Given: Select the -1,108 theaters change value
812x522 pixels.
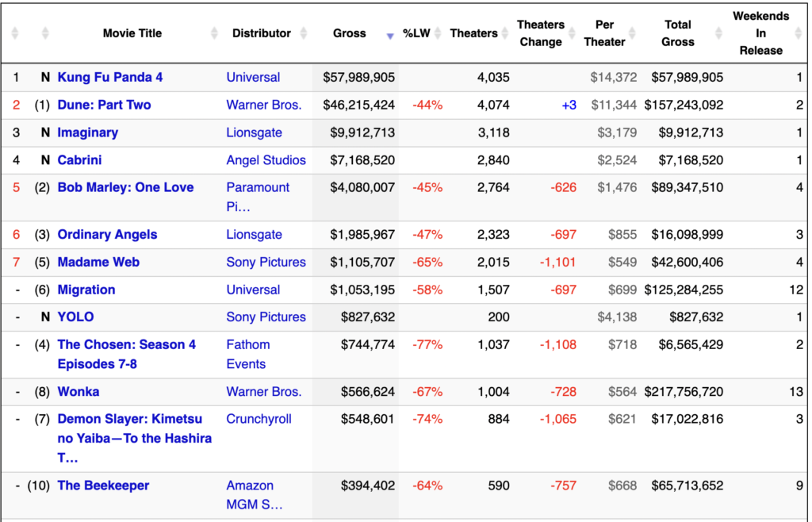Looking at the screenshot, I should pos(557,344).
